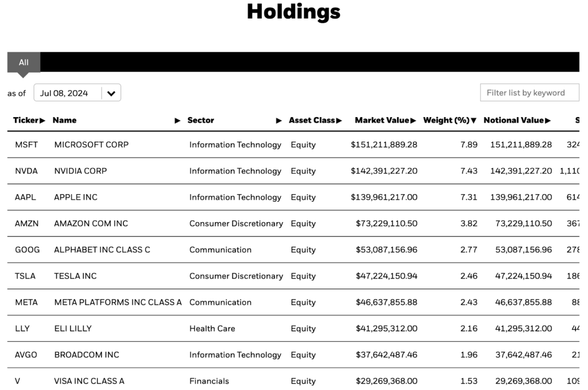Image resolution: width=588 pixels, height=390 pixels.
Task: Click Meta market value $46,637,855.88
Action: pyautogui.click(x=387, y=302)
